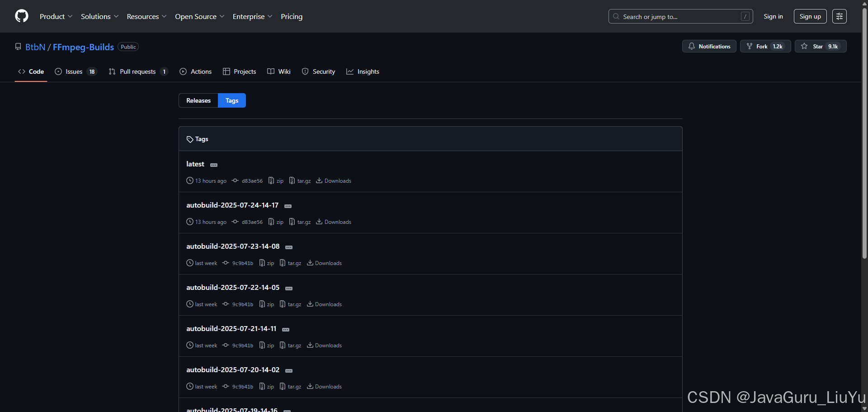Download zip for autobuild-2025-07-23-14-08
The width and height of the screenshot is (868, 412).
point(267,263)
